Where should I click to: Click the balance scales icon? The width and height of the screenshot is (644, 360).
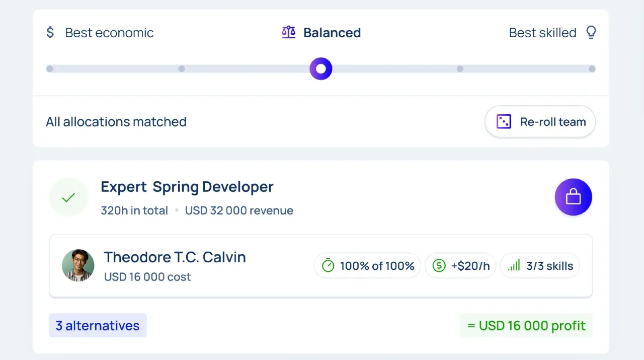coord(288,33)
